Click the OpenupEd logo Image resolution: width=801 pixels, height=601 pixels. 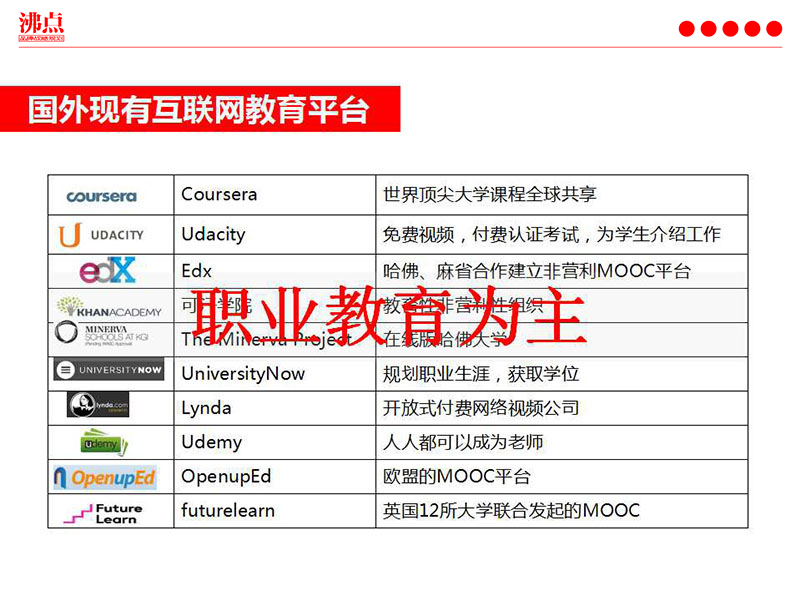pyautogui.click(x=105, y=478)
